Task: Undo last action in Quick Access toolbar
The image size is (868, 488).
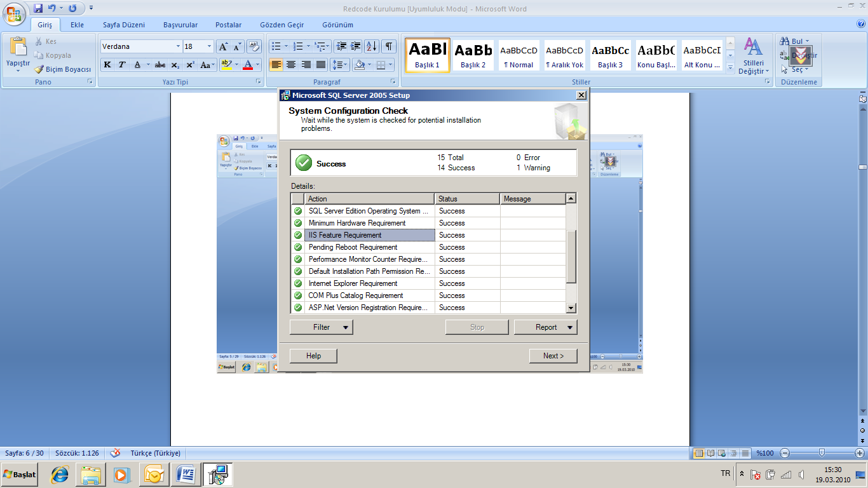Action: (52, 8)
